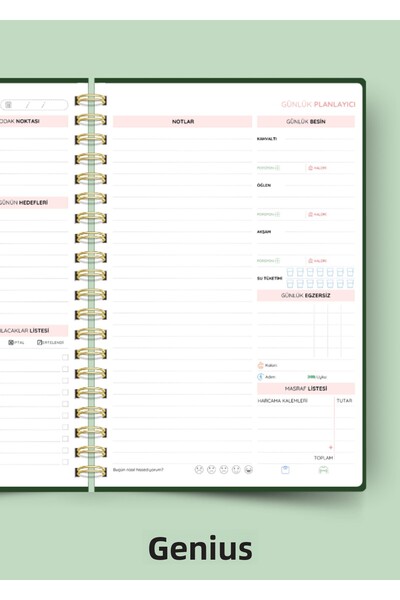Click the Genius caption below the planner

point(200,548)
